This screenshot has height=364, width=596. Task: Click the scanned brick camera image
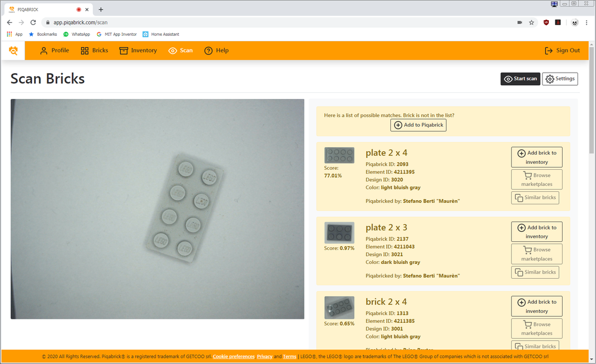click(x=157, y=209)
